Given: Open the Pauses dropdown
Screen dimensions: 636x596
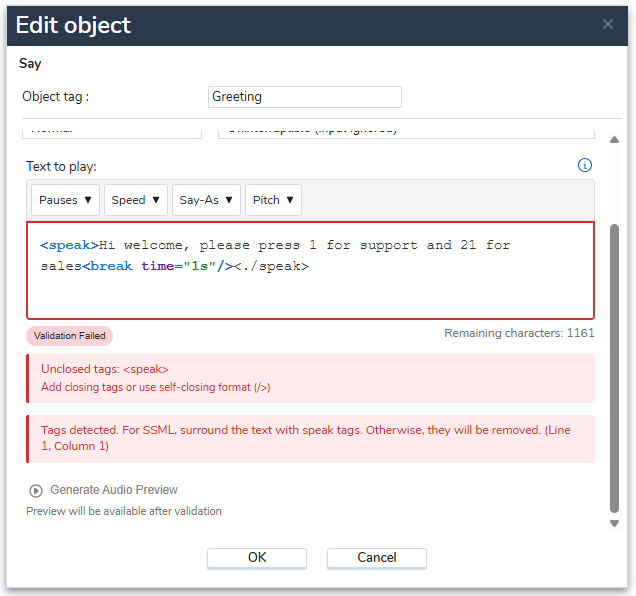Looking at the screenshot, I should pos(66,200).
